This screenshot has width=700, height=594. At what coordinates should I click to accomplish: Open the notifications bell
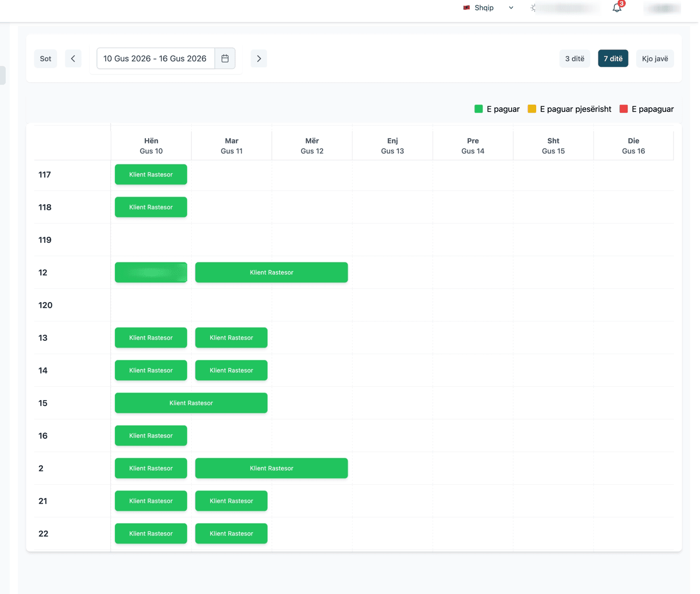[617, 8]
